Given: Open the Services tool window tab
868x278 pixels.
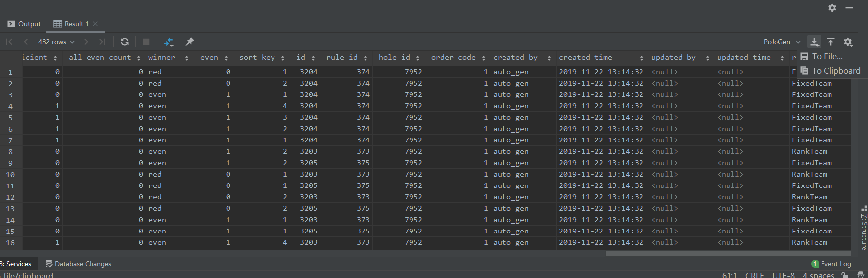Looking at the screenshot, I should [x=16, y=264].
